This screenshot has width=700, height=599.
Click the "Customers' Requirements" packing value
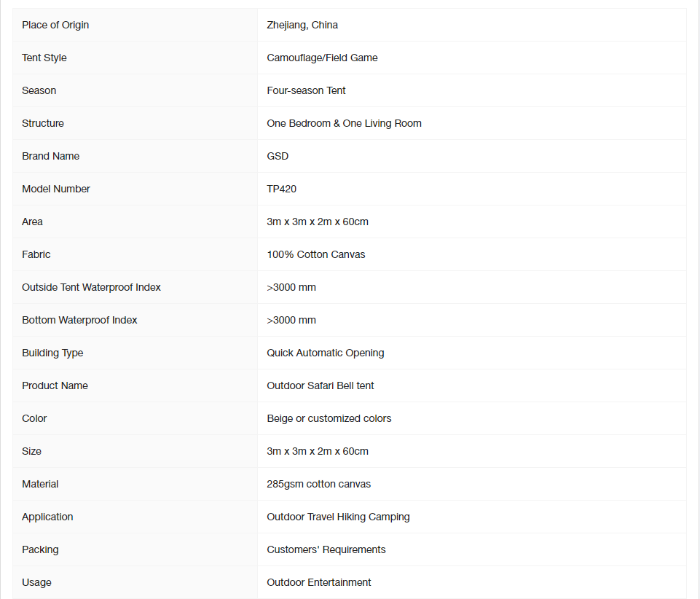click(x=326, y=549)
